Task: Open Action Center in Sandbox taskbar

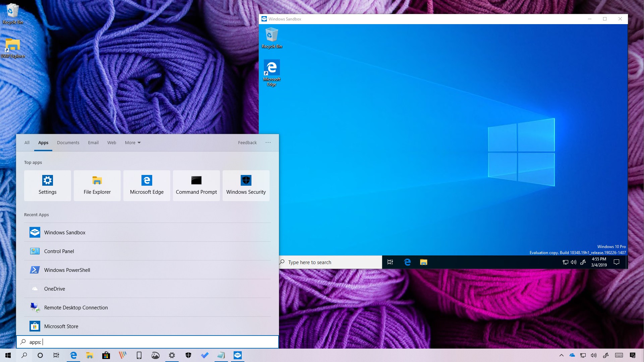Action: pyautogui.click(x=616, y=262)
